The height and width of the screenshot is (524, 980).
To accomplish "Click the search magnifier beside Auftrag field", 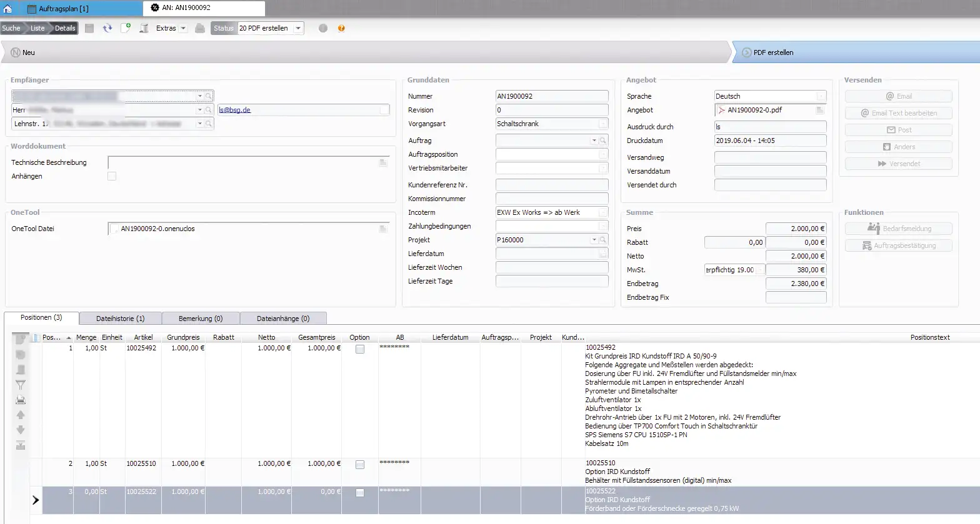I will click(603, 141).
